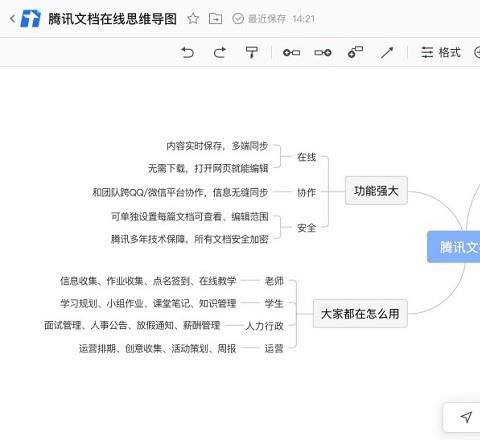Select the 大家都在怎么用 topic node
The image size is (480, 440).
(360, 314)
